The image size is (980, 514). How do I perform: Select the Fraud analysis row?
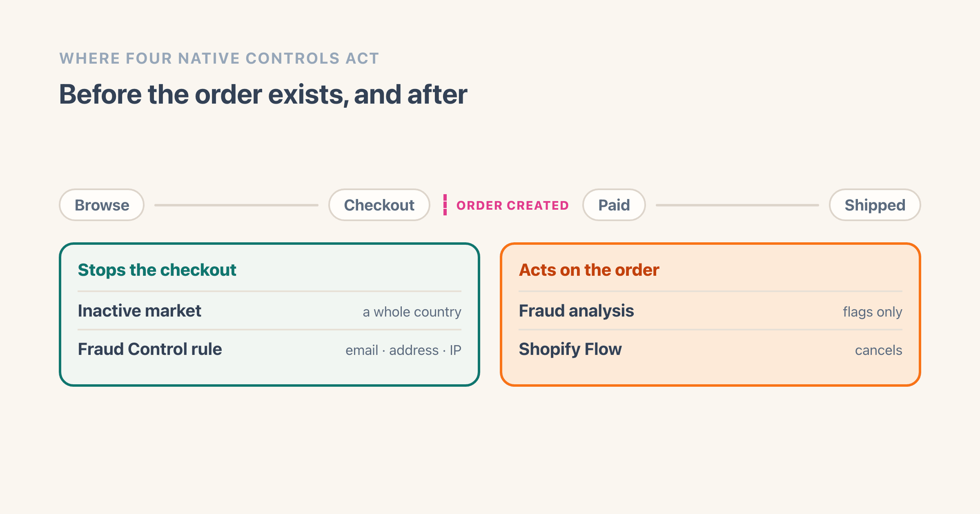(x=710, y=311)
